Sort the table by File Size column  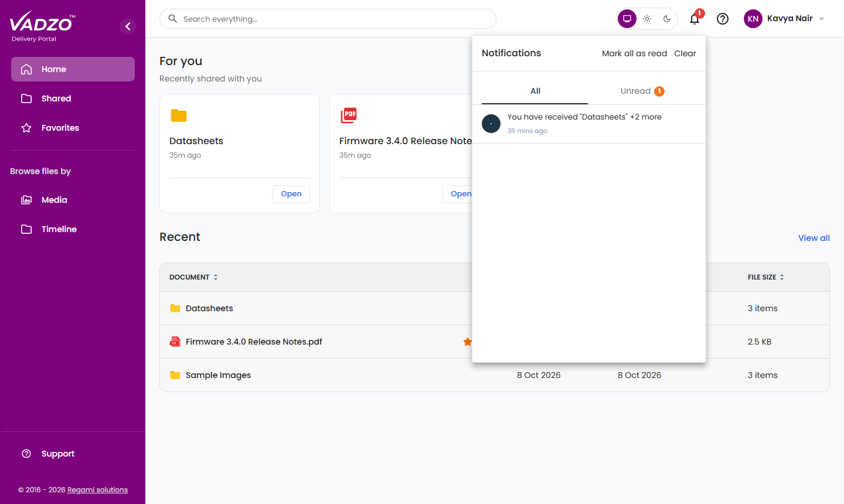pyautogui.click(x=765, y=277)
